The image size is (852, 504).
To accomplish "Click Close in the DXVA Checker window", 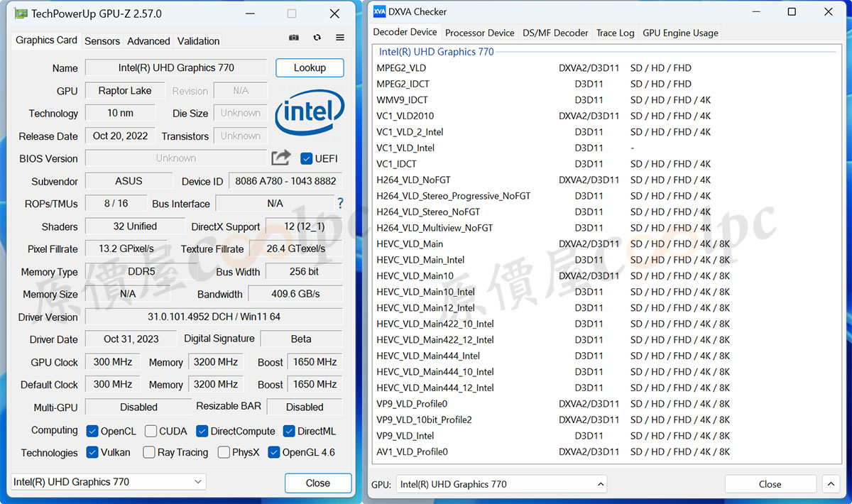I will (770, 484).
